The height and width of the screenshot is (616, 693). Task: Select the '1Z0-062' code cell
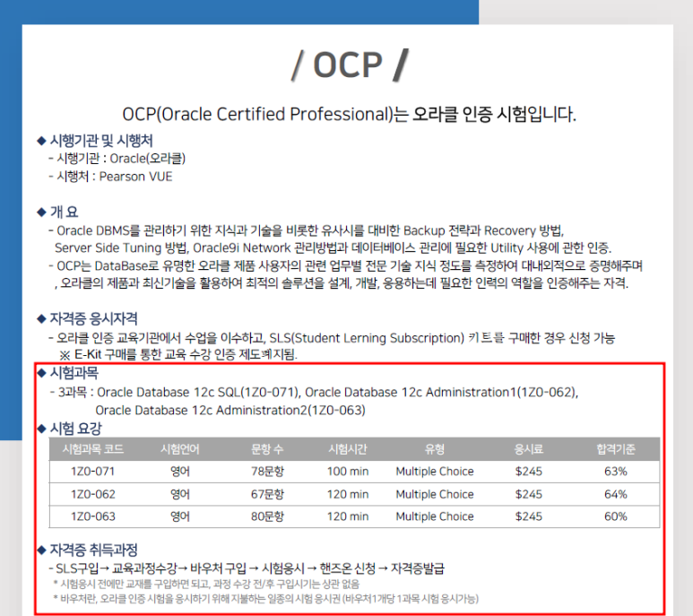coord(93,494)
